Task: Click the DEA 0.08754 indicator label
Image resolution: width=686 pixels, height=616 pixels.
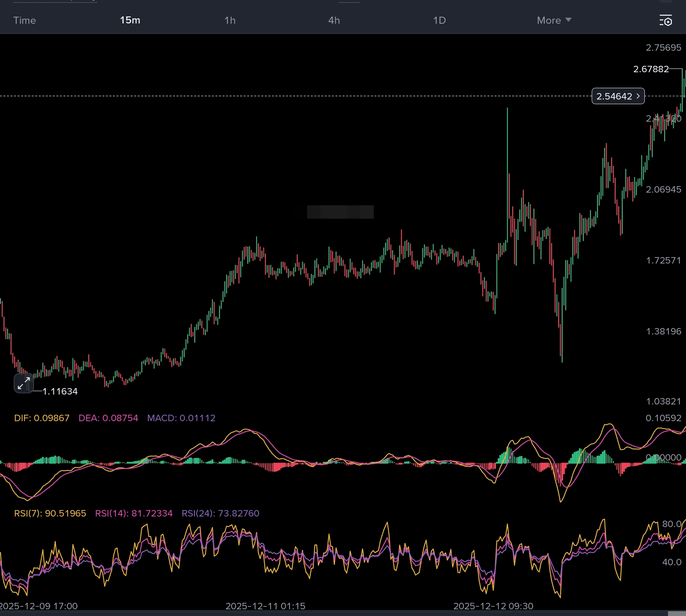Action: (x=108, y=418)
